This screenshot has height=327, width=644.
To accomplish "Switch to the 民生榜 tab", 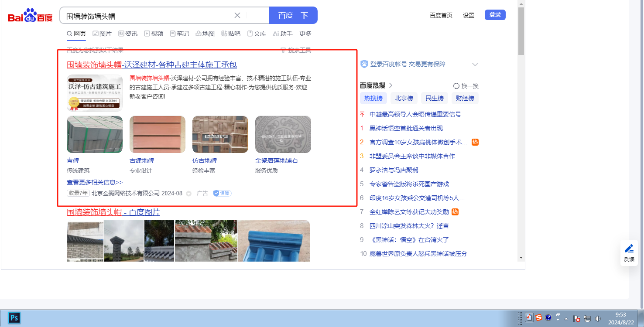I will click(435, 98).
